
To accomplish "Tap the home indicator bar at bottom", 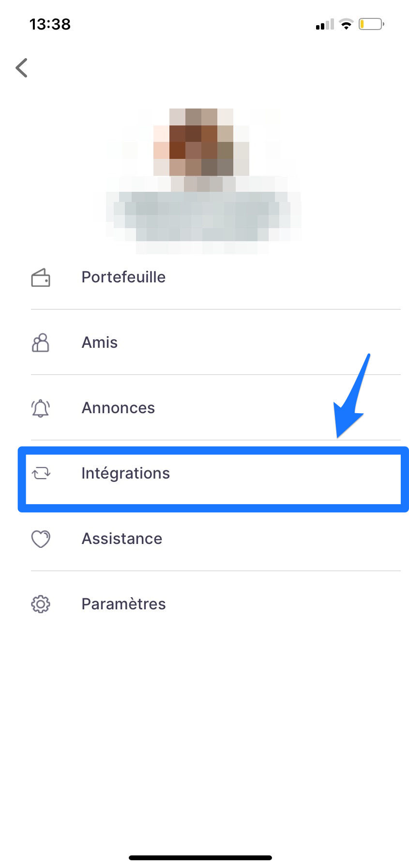I will point(200,857).
